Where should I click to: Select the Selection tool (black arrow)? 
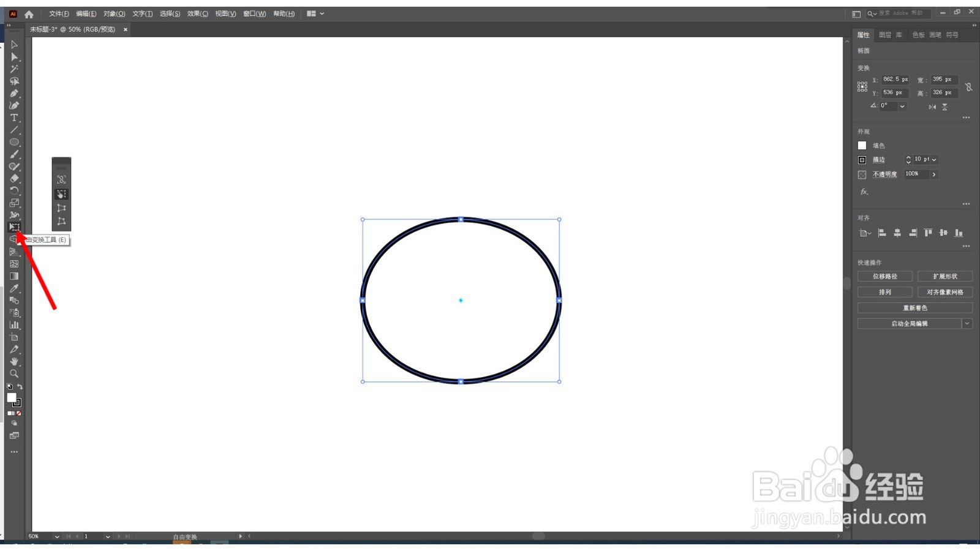[x=14, y=45]
